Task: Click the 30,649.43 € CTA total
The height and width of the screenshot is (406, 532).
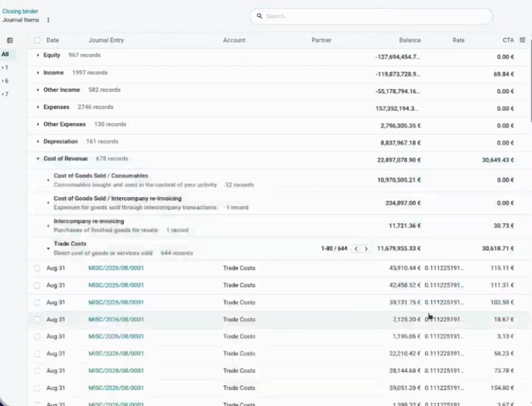Action: pos(498,160)
